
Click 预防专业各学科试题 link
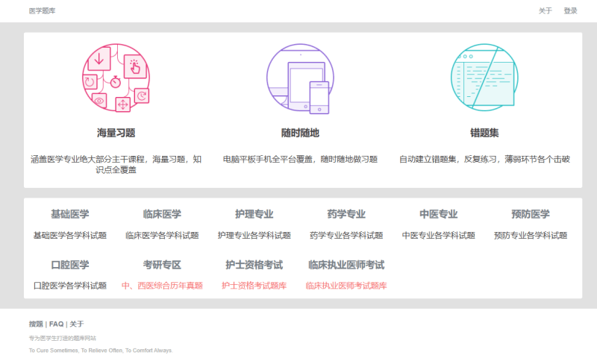[x=531, y=235]
